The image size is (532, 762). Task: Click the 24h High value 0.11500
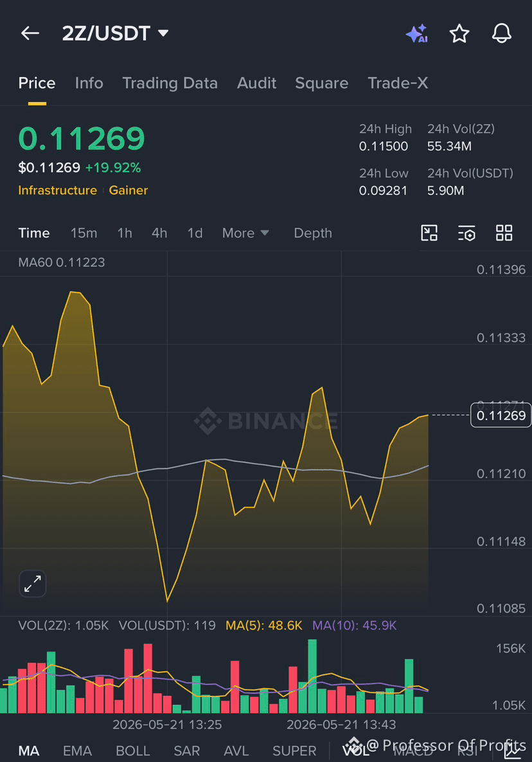point(384,146)
